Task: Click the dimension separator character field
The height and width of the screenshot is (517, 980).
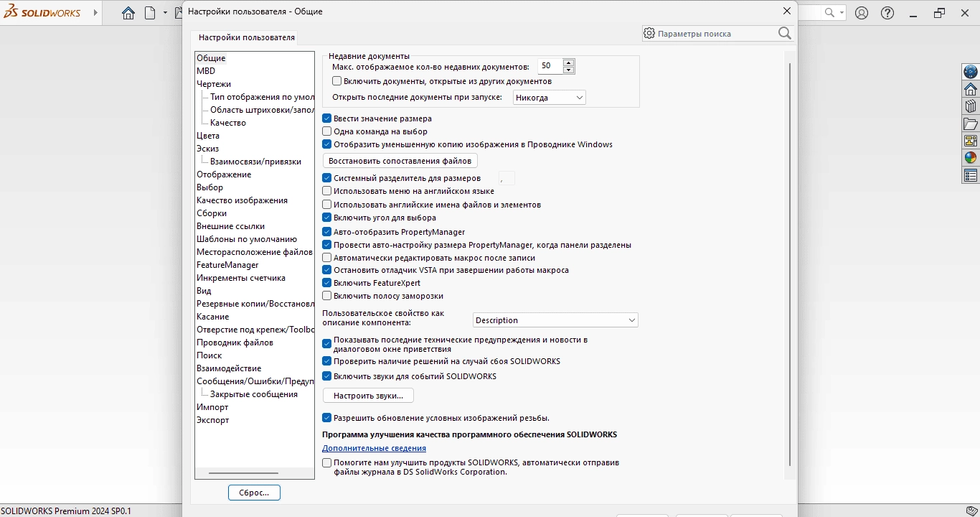Action: point(507,178)
